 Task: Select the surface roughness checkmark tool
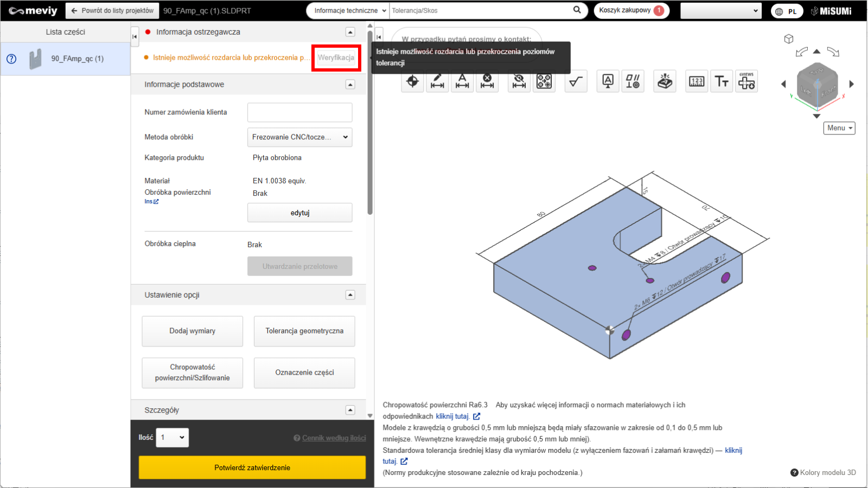pyautogui.click(x=576, y=81)
